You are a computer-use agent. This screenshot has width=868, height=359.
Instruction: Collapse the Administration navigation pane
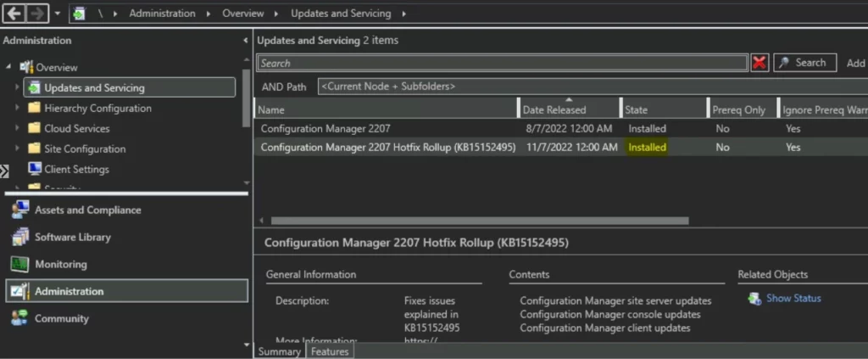coord(246,41)
